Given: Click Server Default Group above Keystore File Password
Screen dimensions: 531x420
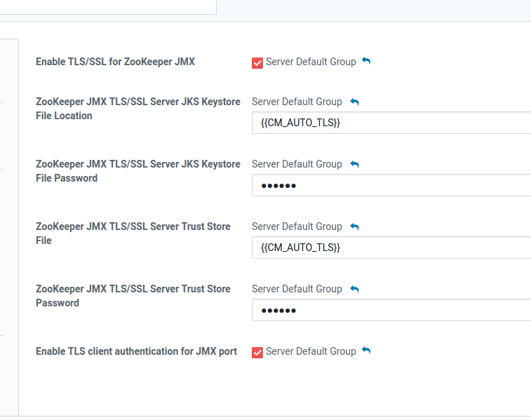Looking at the screenshot, I should [297, 164].
